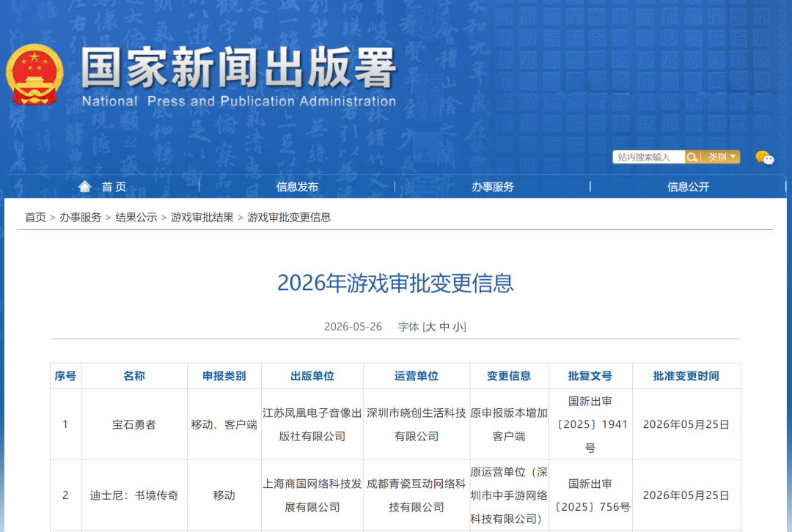Click operator 成都青瓷互动网络科技有限公司
792x532 pixels.
click(417, 495)
